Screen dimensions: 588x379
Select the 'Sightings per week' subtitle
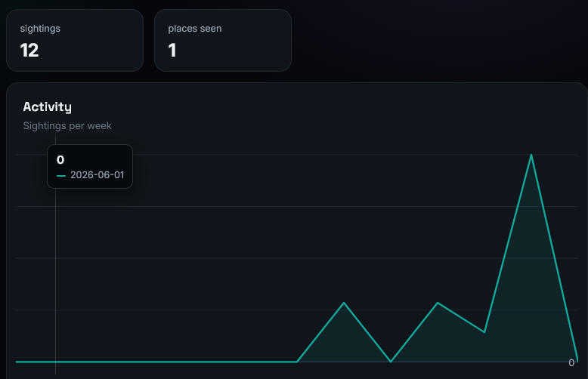(67, 126)
